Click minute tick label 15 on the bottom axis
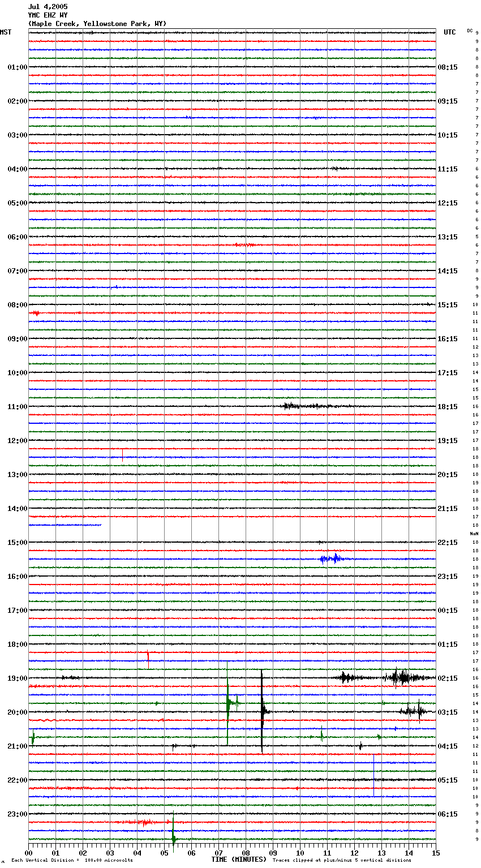 pos(436,853)
